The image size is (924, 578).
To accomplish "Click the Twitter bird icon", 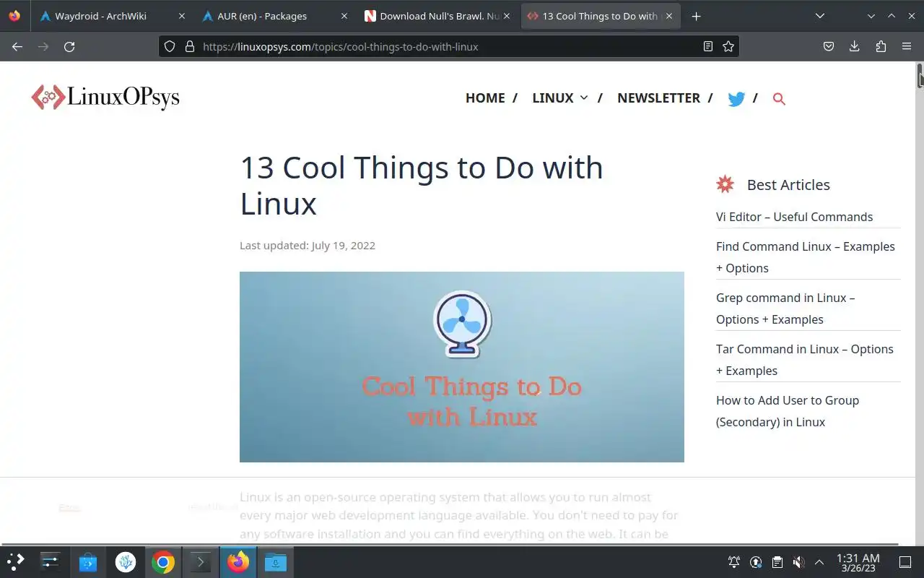I will 736,99.
